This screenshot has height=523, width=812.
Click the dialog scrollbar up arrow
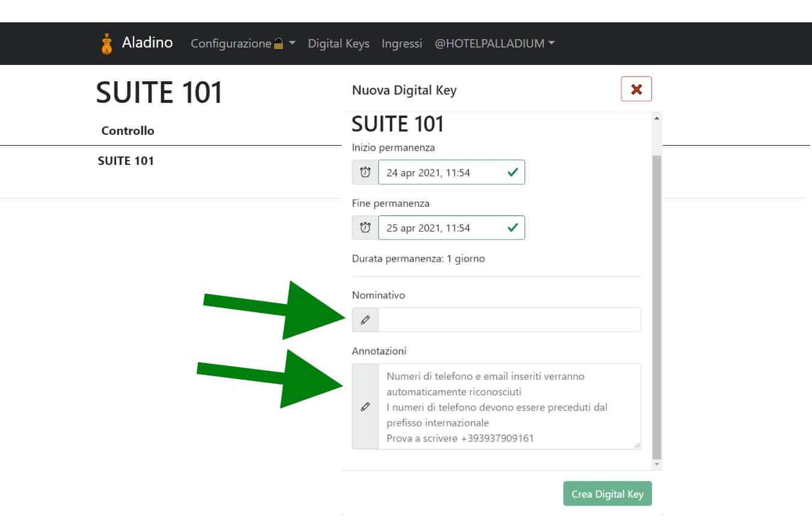coord(657,118)
